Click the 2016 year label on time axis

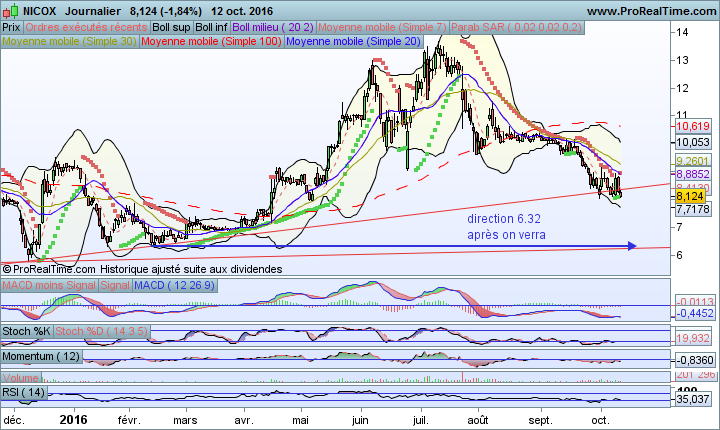click(x=73, y=420)
